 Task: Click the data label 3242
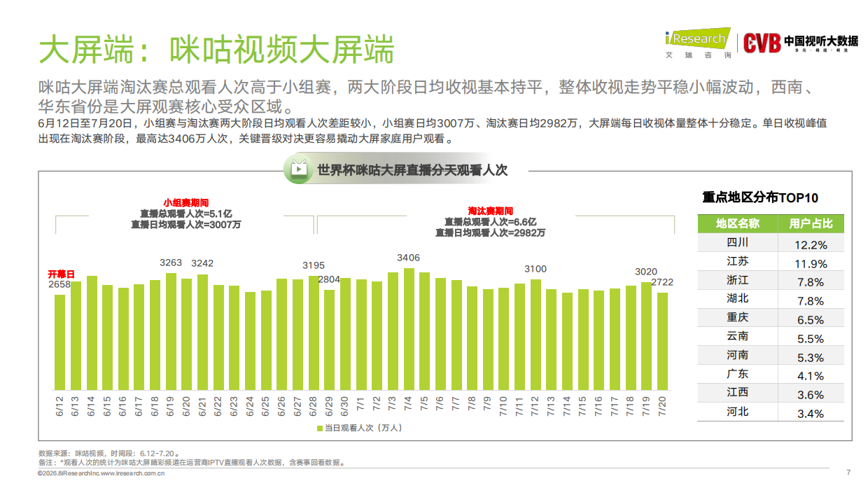click(202, 263)
